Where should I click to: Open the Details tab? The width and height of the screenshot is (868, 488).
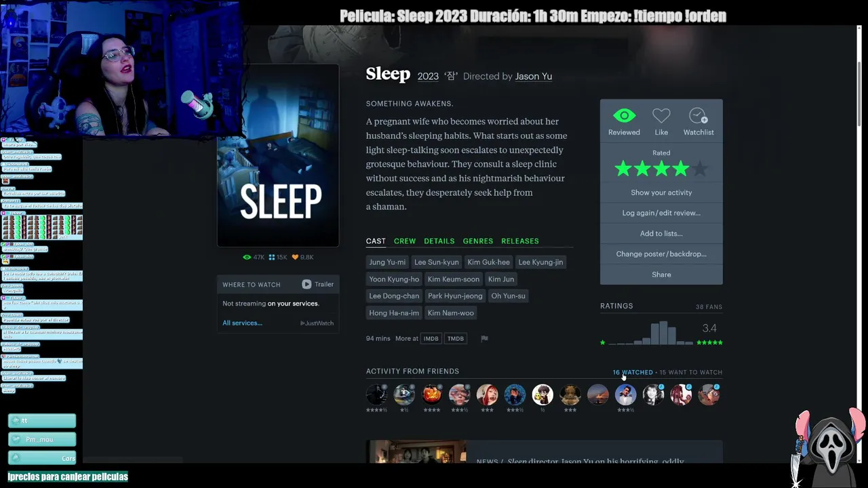(x=439, y=241)
